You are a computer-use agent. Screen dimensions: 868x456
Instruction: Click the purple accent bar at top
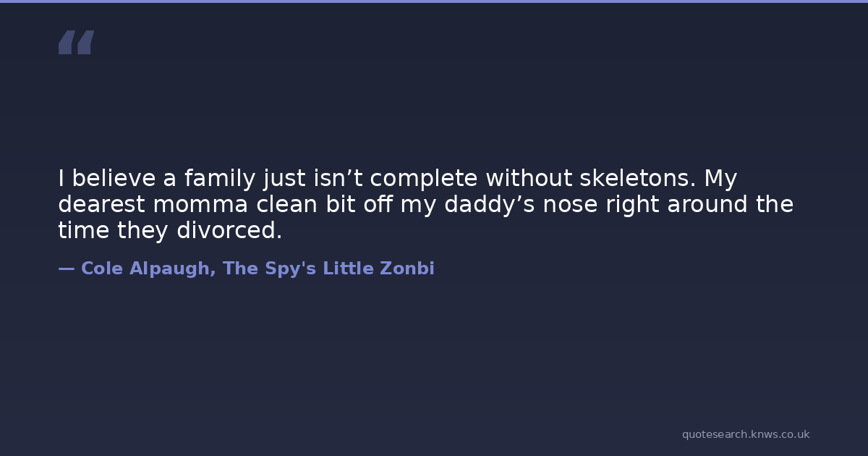click(434, 1)
